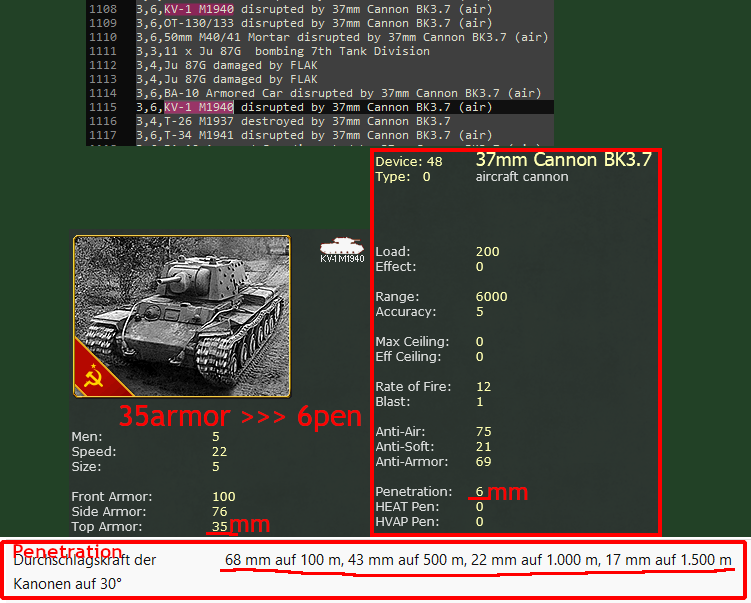This screenshot has height=603, width=751.
Task: Click the Max Ceiling label
Action: coord(412,341)
